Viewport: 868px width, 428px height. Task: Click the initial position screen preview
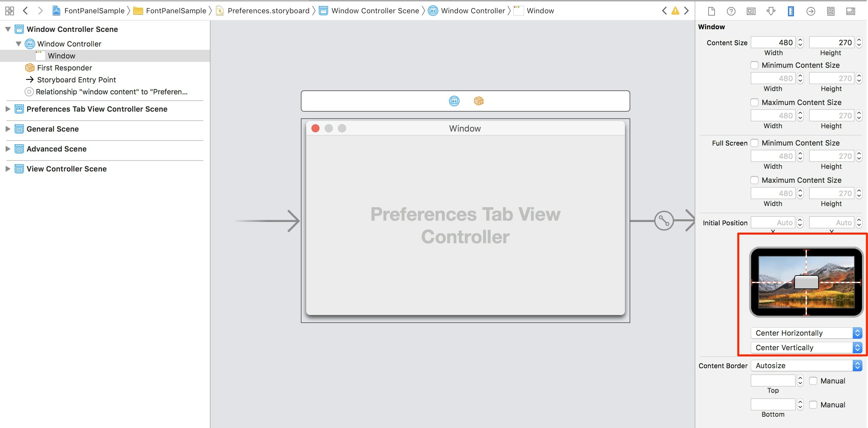click(806, 282)
